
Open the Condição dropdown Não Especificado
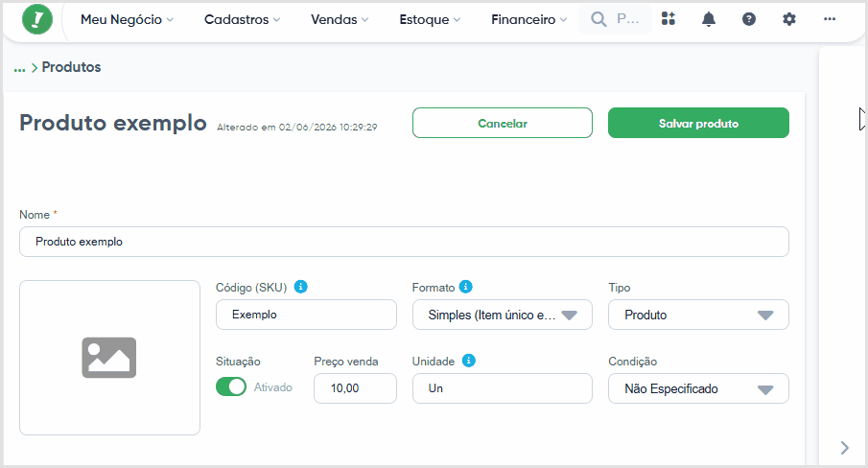point(698,388)
